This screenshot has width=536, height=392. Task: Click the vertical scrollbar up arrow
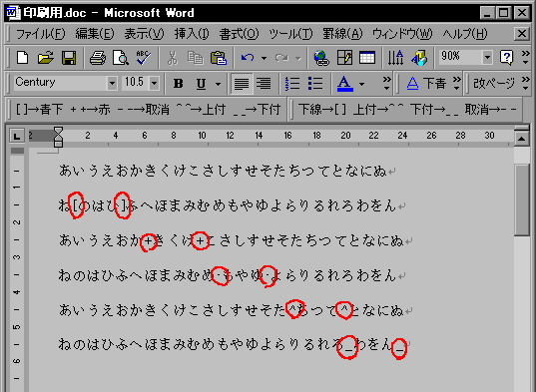[522, 139]
